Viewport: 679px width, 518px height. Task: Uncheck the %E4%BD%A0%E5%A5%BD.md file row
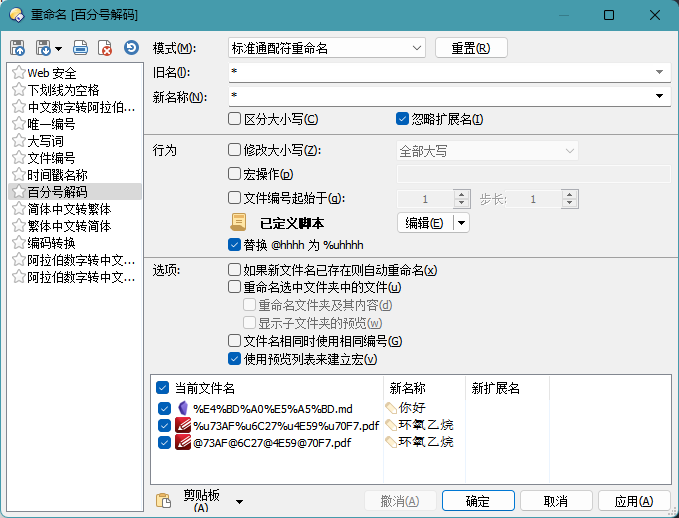click(164, 409)
